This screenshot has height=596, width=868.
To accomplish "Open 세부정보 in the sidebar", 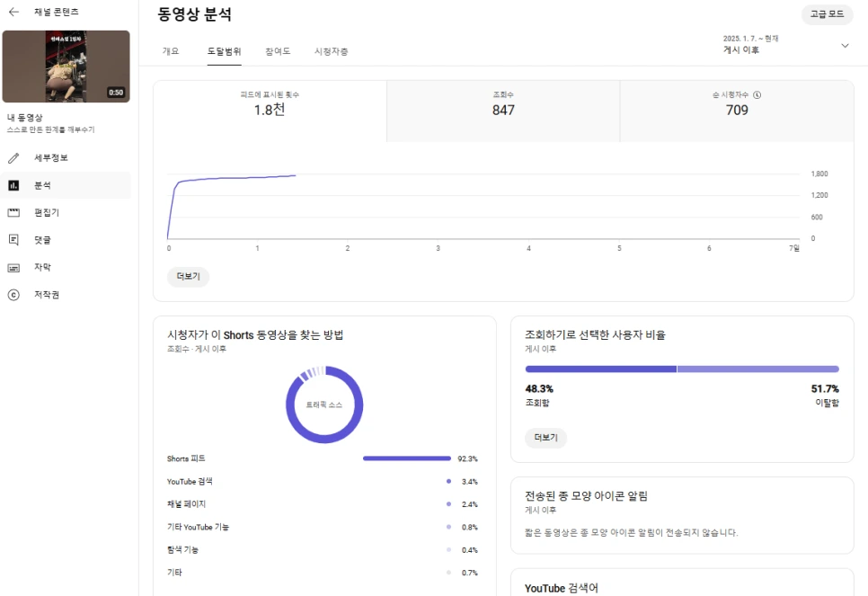I will point(66,158).
